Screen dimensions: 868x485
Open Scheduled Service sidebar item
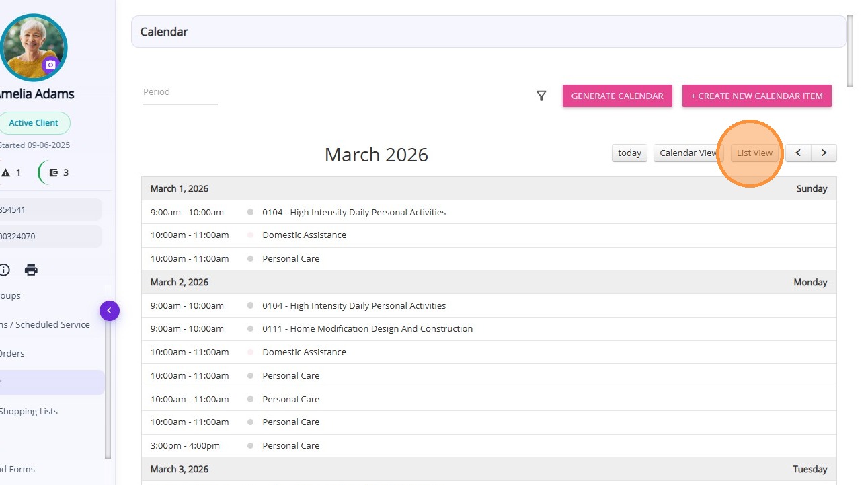[45, 325]
